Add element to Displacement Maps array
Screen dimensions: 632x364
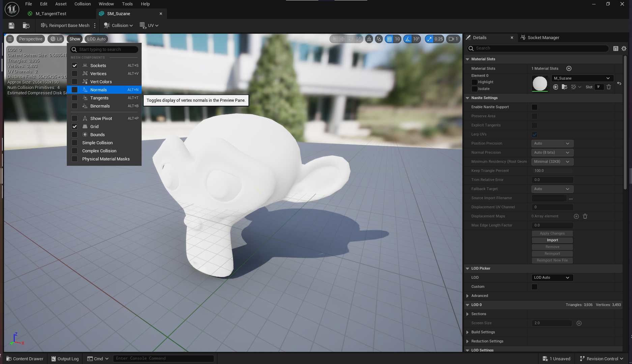576,216
